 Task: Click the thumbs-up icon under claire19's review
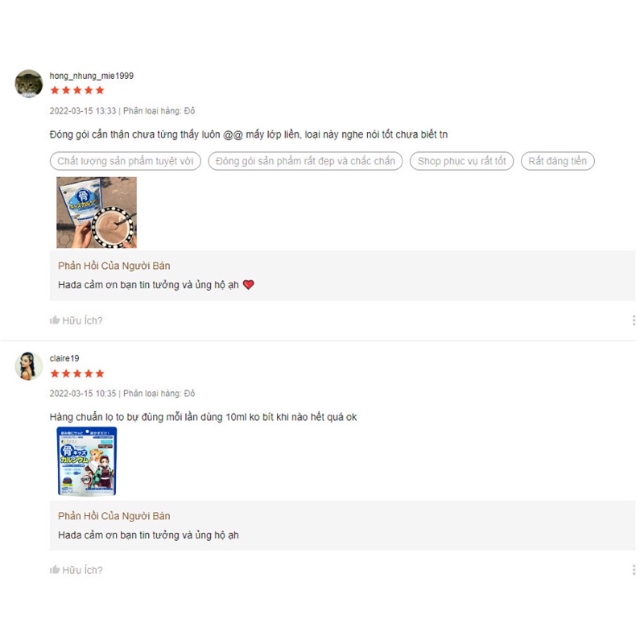pos(55,570)
